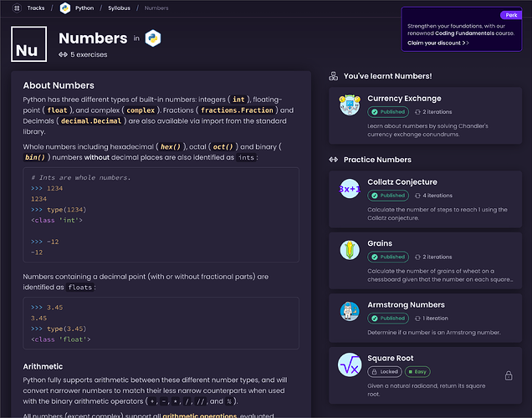Click the "5 exercises" count text
Screen dimensions: 532x418
pos(89,54)
